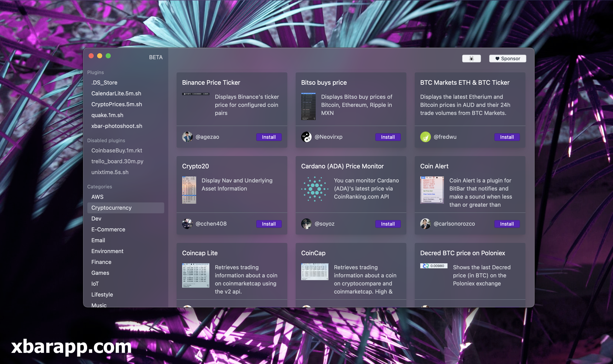This screenshot has width=613, height=364.
Task: Click author name @fredwu
Action: pyautogui.click(x=445, y=137)
